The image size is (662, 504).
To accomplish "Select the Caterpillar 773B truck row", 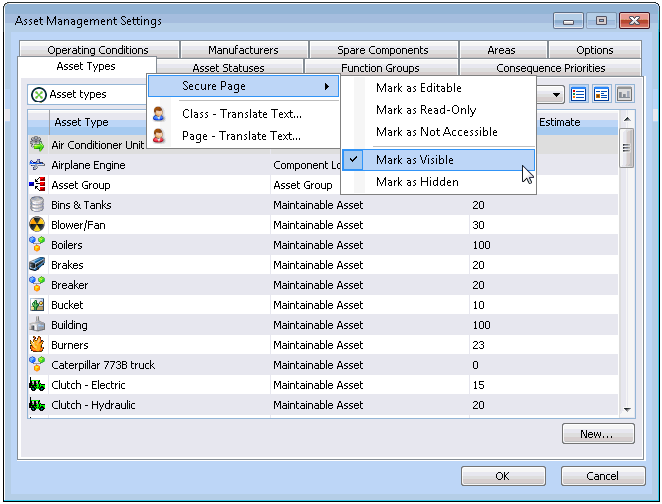I will pyautogui.click(x=323, y=365).
